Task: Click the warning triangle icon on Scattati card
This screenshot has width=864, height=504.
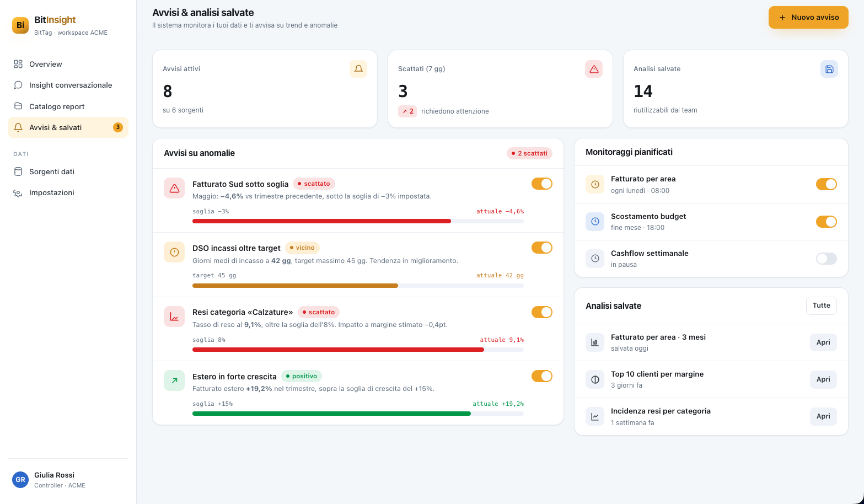Action: (594, 69)
